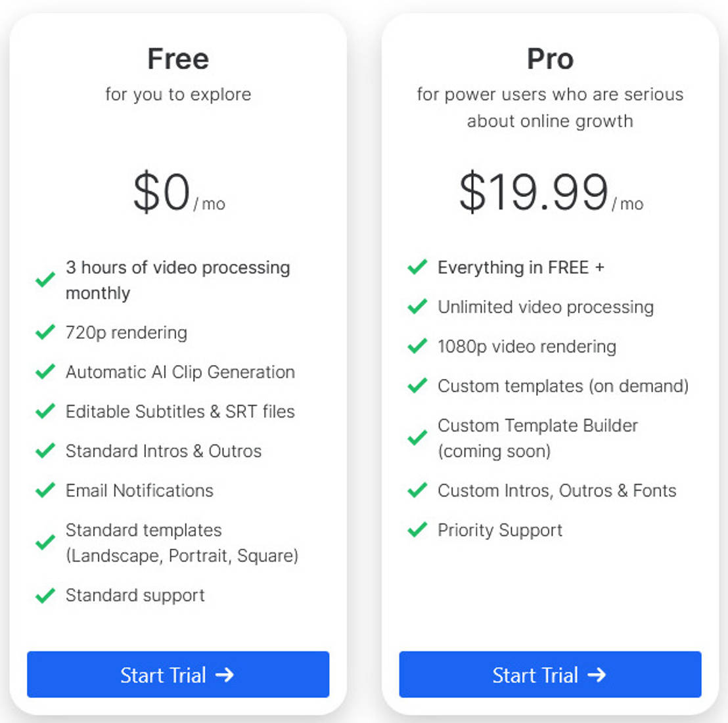
Task: Click the 'Pro' plan title
Action: pos(551,59)
